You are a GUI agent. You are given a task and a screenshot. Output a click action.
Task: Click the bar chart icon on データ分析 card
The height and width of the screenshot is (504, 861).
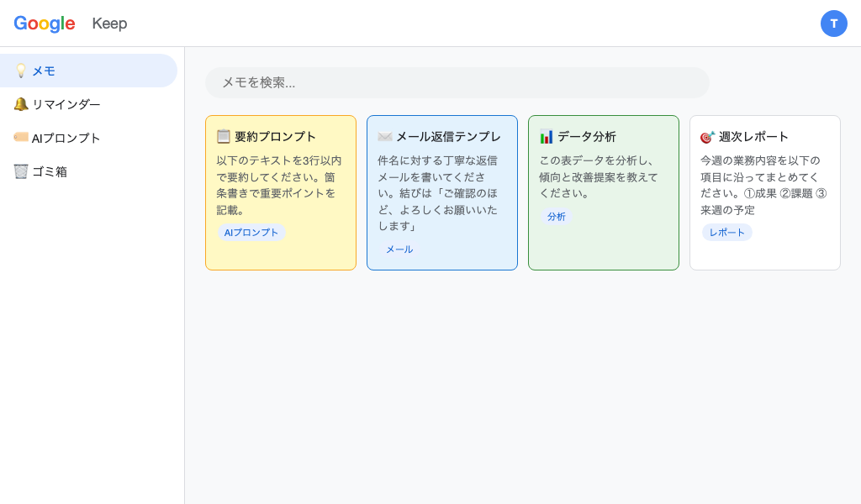(x=546, y=136)
